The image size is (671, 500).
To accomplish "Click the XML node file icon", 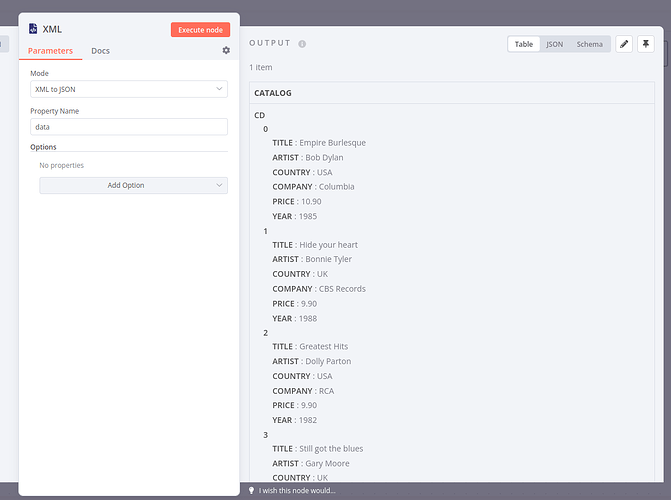I will pos(33,29).
